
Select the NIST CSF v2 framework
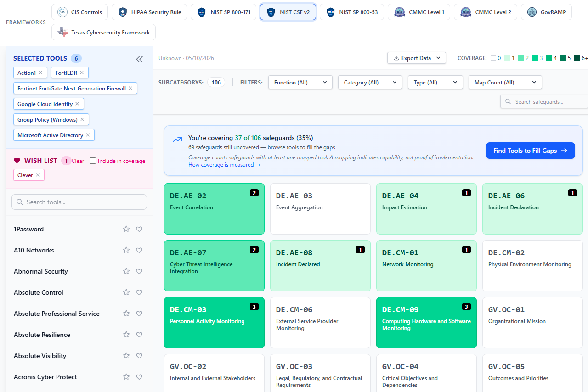click(288, 12)
